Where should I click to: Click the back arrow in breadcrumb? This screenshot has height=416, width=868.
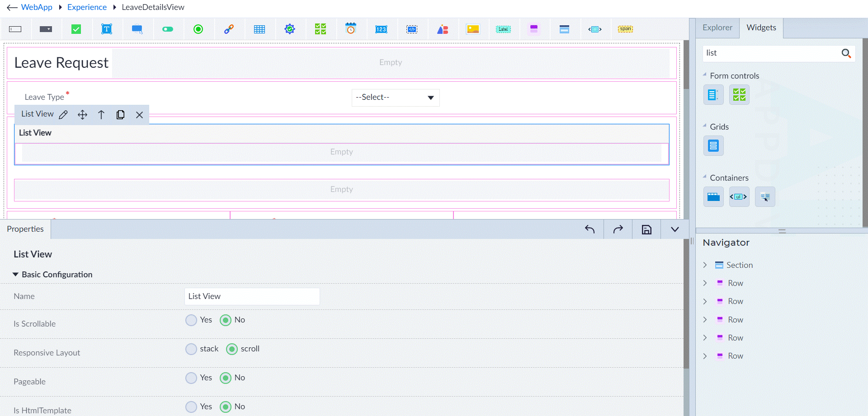click(x=12, y=8)
